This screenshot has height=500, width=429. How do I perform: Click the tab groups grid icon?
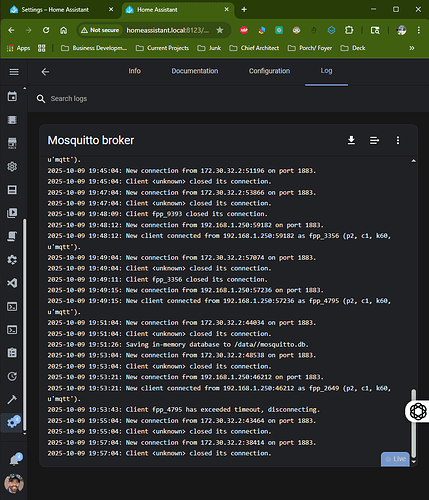pos(41,48)
